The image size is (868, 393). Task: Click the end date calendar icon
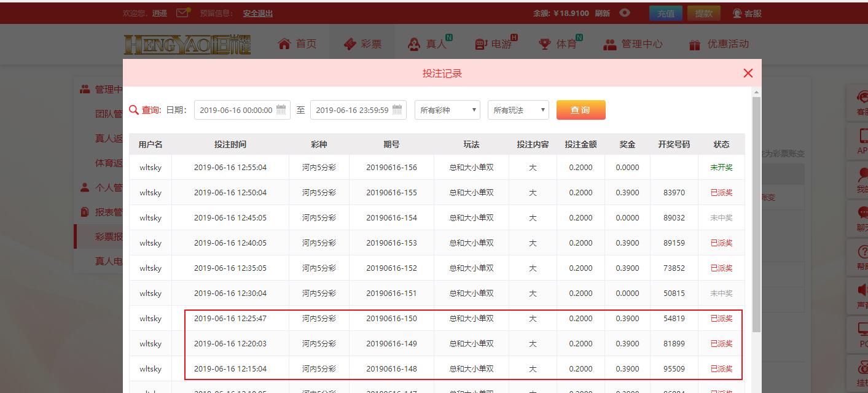397,110
